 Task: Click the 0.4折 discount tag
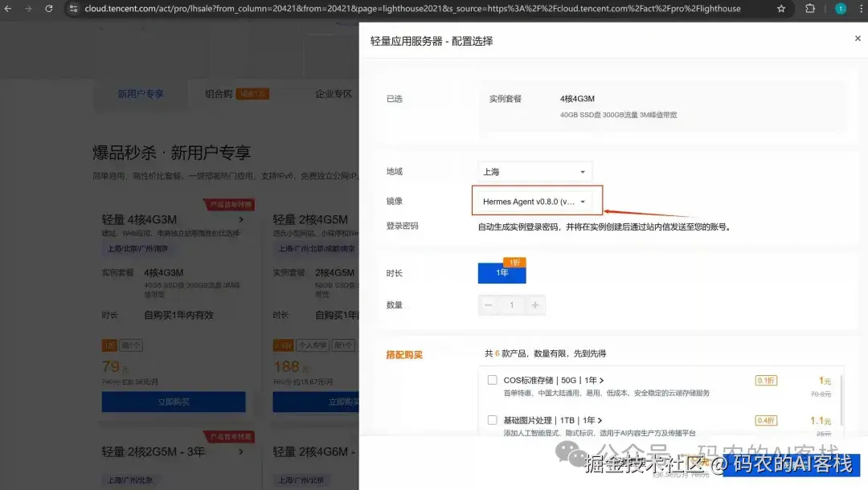click(766, 420)
